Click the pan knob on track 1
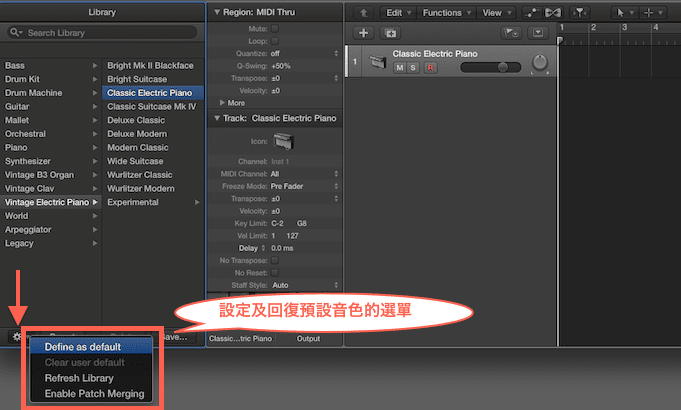The image size is (681, 410). coord(539,63)
